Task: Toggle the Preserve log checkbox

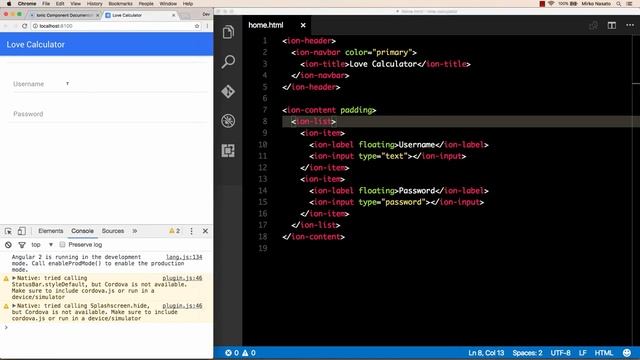Action: pos(62,244)
